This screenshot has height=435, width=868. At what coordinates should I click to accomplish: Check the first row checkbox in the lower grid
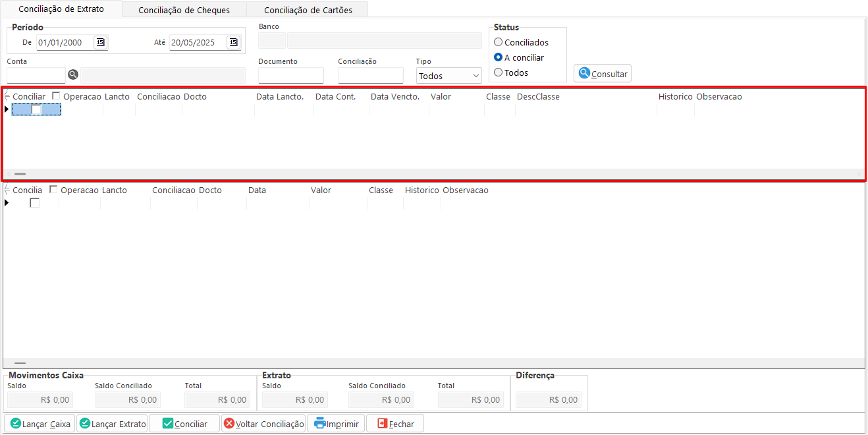(35, 203)
